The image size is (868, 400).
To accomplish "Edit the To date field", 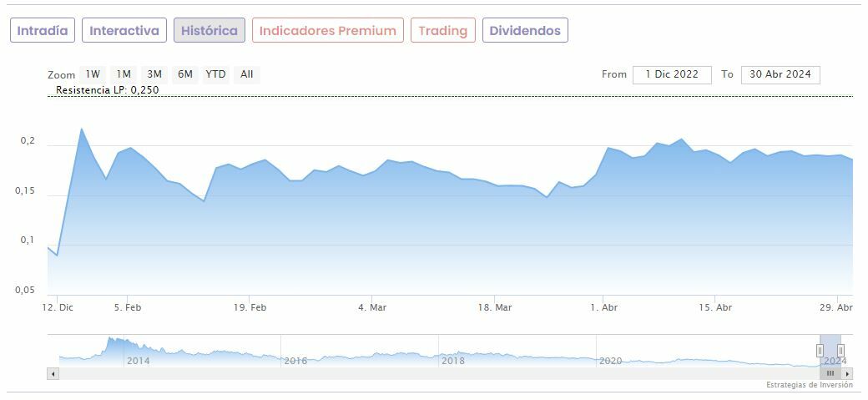I will 780,74.
